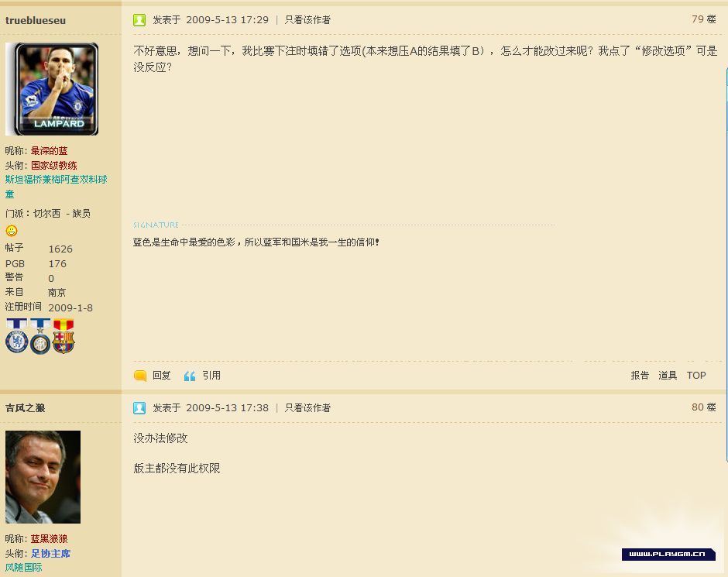The height and width of the screenshot is (577, 728).
Task: Filter to 吉风之狼's posts via 只看该作者
Action: [307, 408]
